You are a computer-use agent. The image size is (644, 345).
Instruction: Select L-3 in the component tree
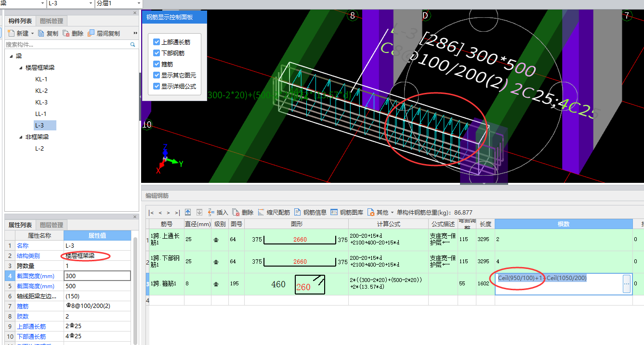(x=44, y=125)
